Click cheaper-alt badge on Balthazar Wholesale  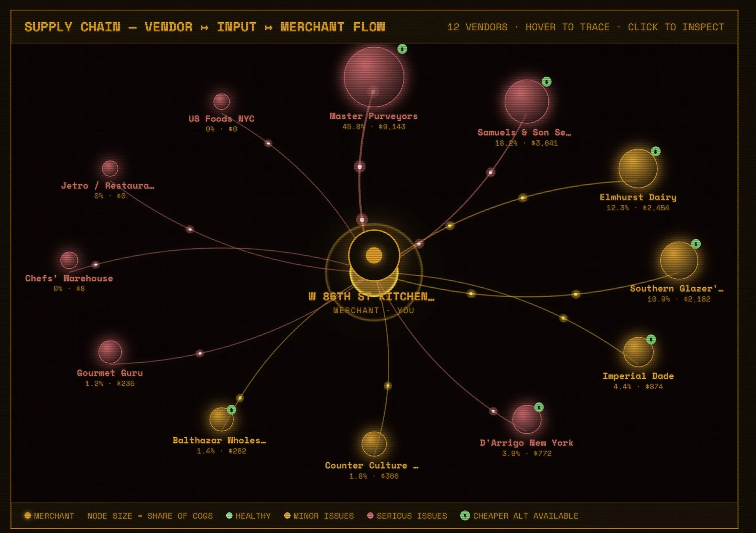pyautogui.click(x=231, y=410)
